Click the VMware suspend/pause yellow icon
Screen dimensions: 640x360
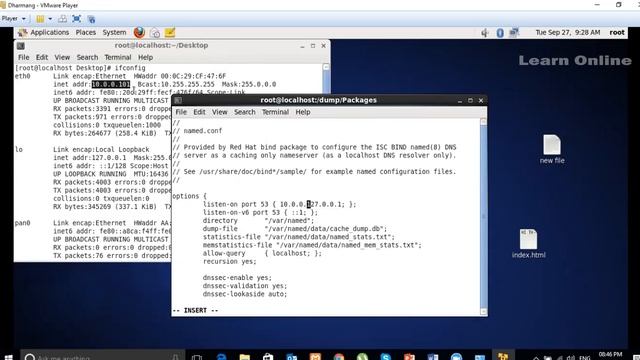click(x=40, y=19)
